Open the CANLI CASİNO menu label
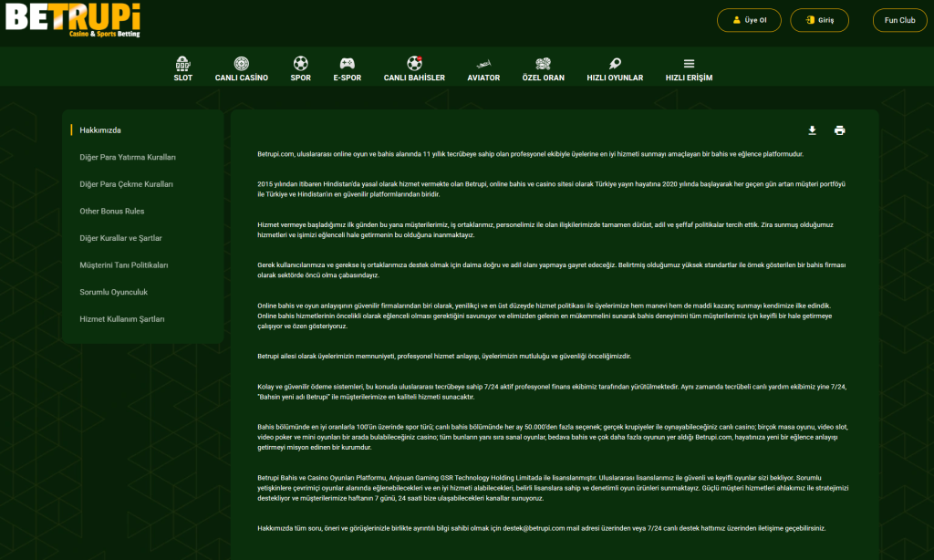Screen dimensions: 934x560 pos(241,78)
